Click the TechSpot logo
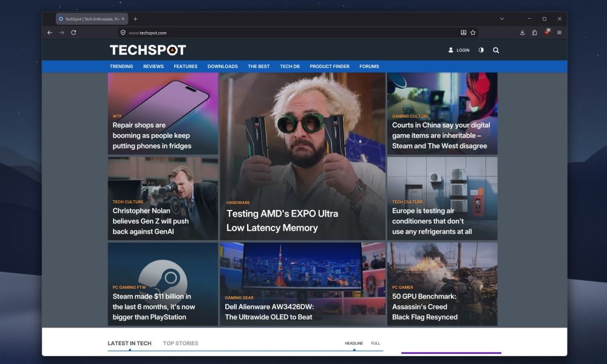 pyautogui.click(x=148, y=50)
